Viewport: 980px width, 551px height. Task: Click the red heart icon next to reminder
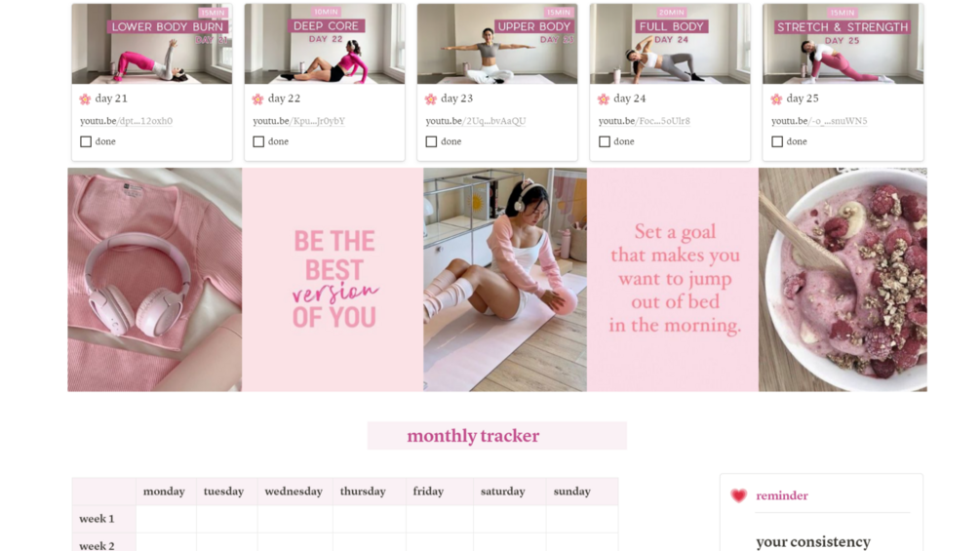[x=739, y=495]
